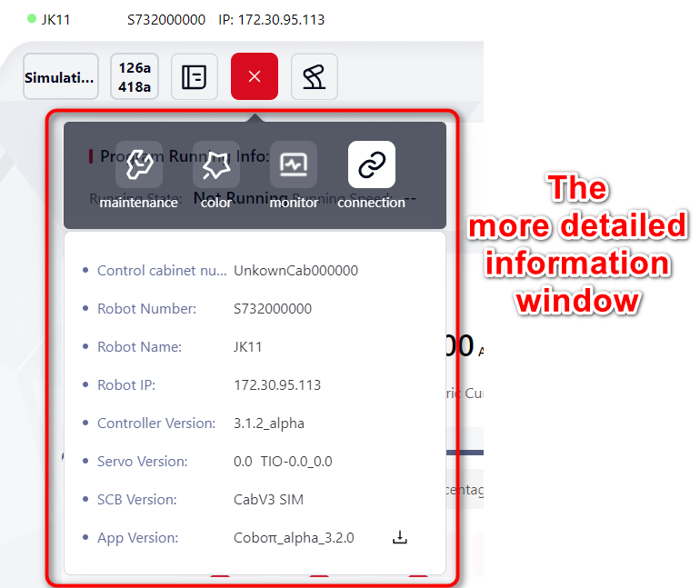The height and width of the screenshot is (588, 700).
Task: Click the green status dot beside JK11
Action: click(32, 19)
